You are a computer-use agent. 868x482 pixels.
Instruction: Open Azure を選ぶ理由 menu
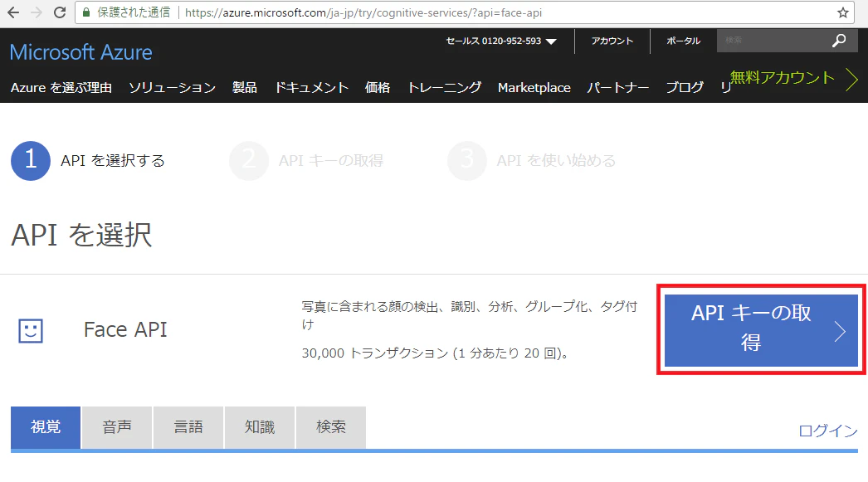(61, 87)
